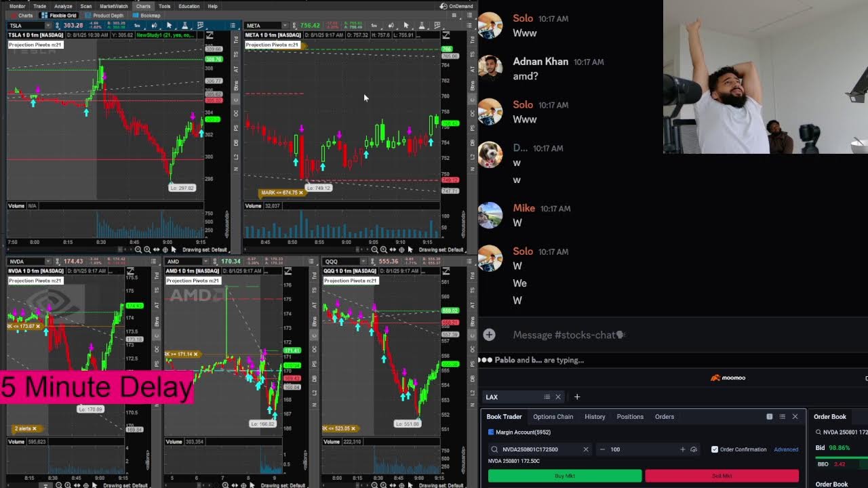The height and width of the screenshot is (488, 868).
Task: Zoom out on the TSLA chart
Action: coord(138,249)
